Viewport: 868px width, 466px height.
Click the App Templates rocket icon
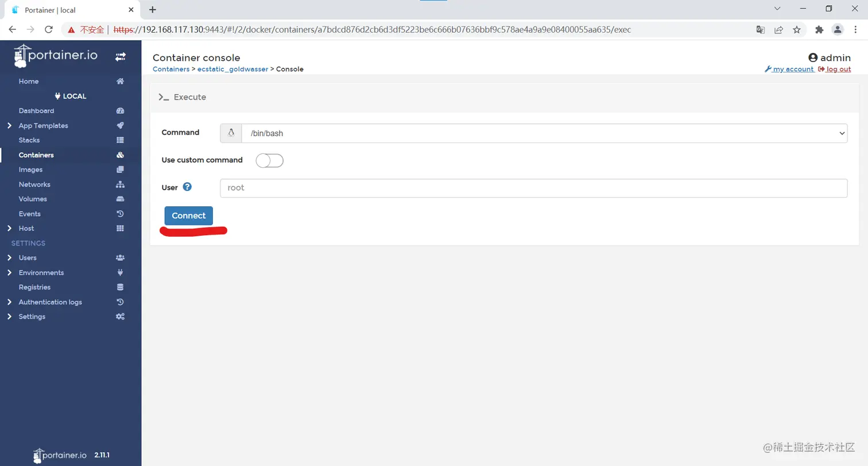point(120,126)
